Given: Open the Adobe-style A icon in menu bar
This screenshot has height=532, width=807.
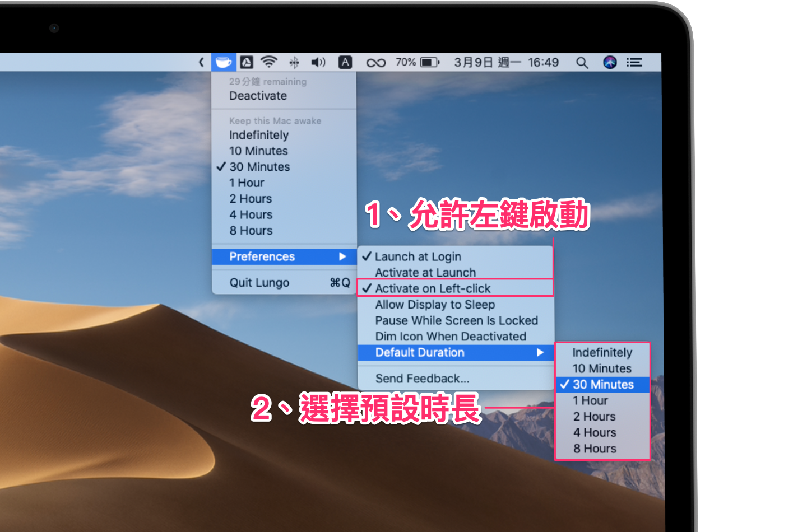Looking at the screenshot, I should tap(247, 62).
